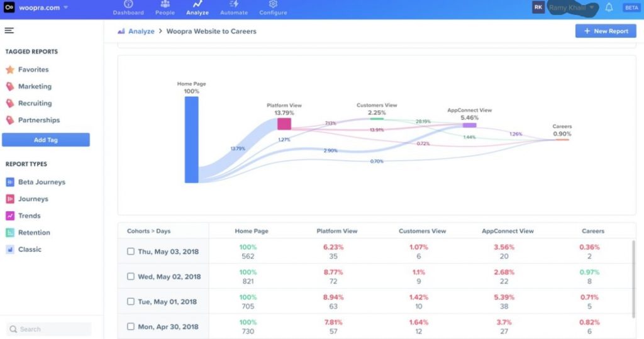Image resolution: width=644 pixels, height=339 pixels.
Task: Click the 8.77% Platform View cell
Action: pos(333,272)
